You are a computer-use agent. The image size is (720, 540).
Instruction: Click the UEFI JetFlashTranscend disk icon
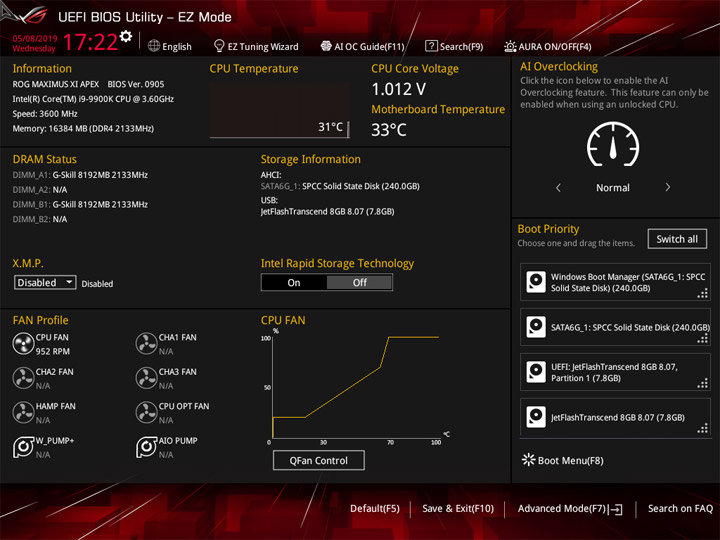(536, 372)
